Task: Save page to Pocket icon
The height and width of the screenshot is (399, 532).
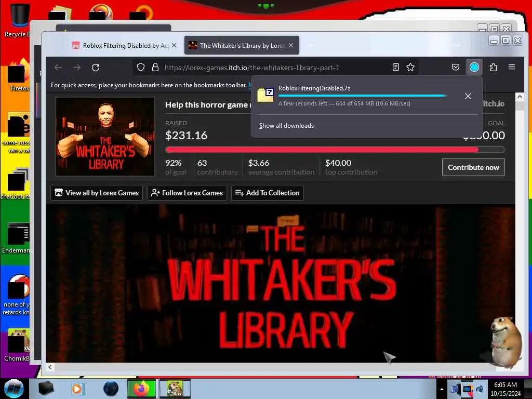Action: 456,67
